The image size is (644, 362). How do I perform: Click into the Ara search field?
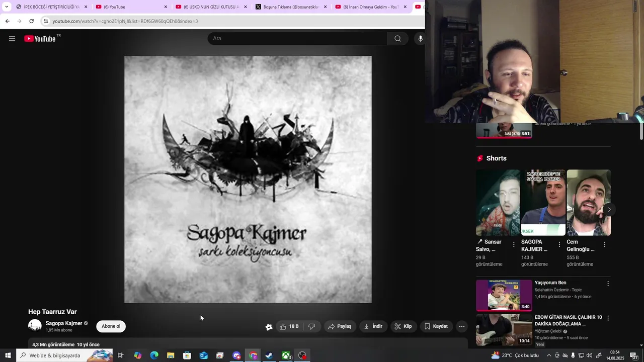297,39
